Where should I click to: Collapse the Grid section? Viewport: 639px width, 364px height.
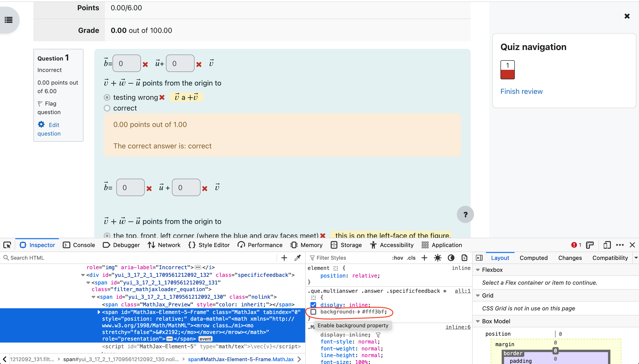pyautogui.click(x=478, y=295)
